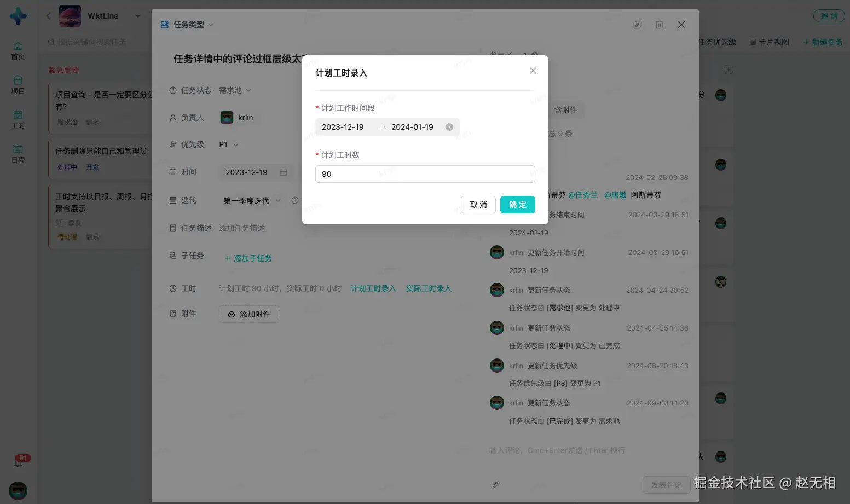The width and height of the screenshot is (850, 504).
Task: Confirm the planned hours with 确定 button
Action: coord(517,205)
